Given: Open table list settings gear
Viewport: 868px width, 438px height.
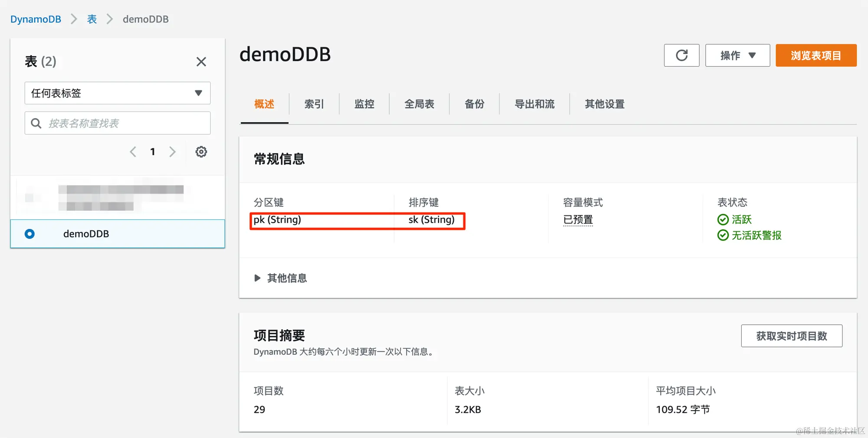Looking at the screenshot, I should click(x=201, y=152).
